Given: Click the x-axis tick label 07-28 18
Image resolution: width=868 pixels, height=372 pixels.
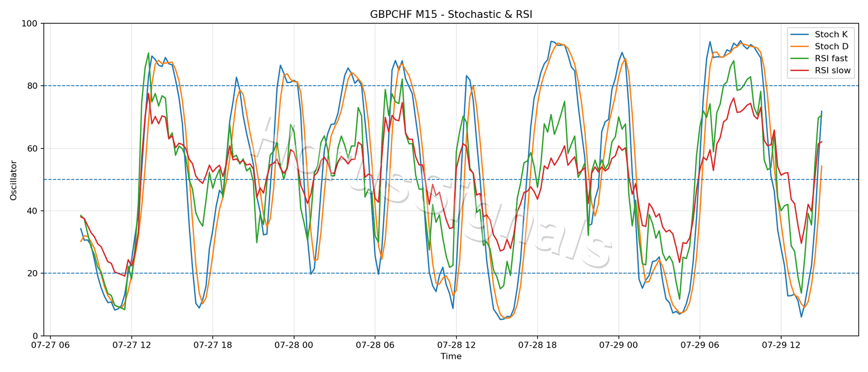Looking at the screenshot, I should (x=537, y=345).
